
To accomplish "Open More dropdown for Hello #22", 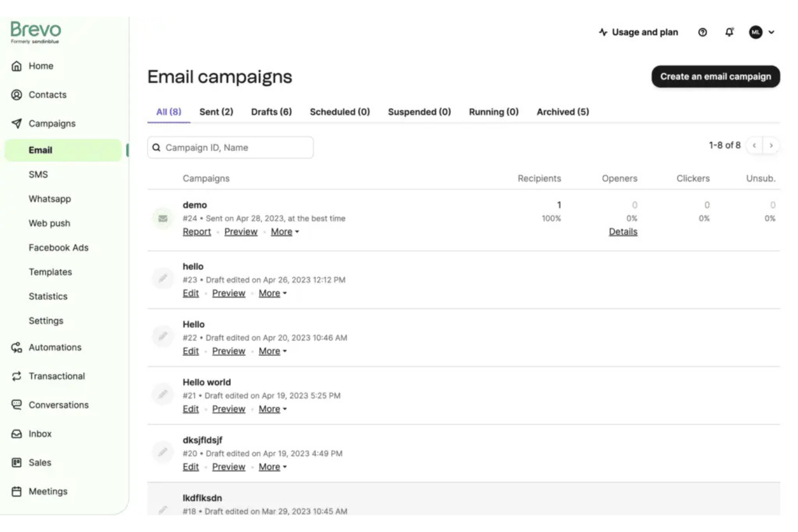I will click(272, 351).
